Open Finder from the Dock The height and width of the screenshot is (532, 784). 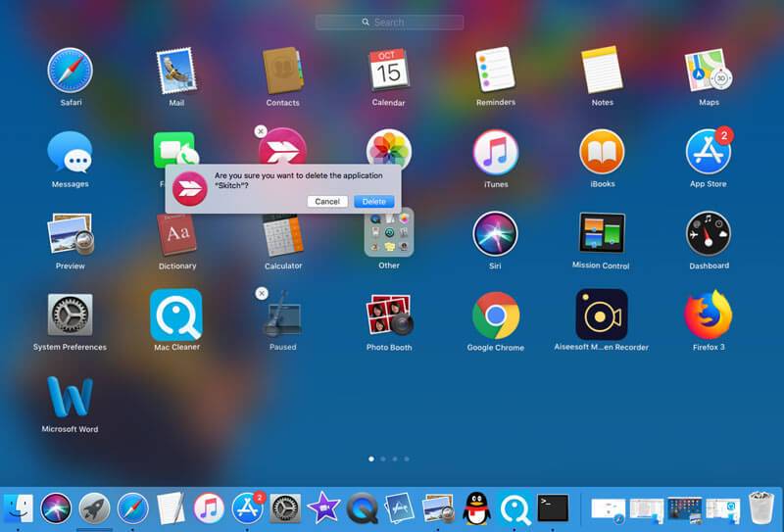(18, 508)
